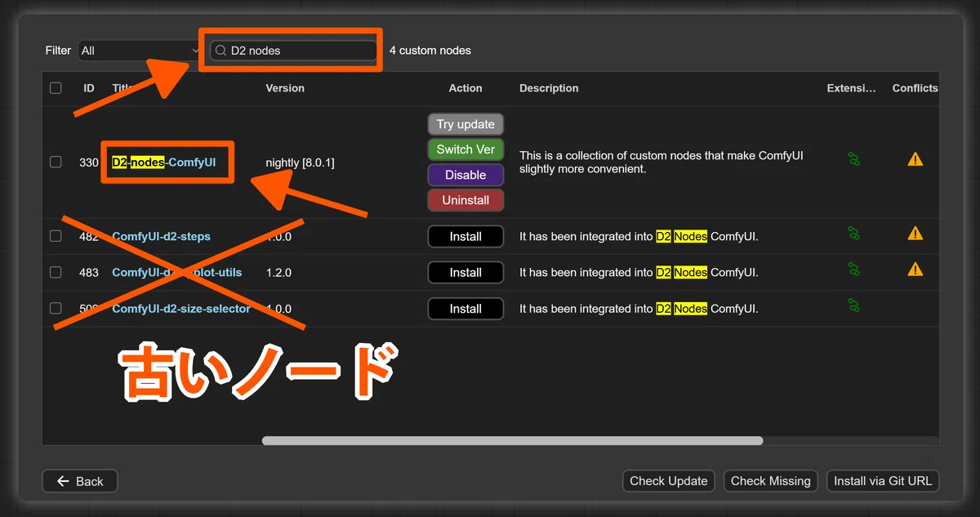Viewport: 980px width, 517px height.
Task: Install ComfyUI-d2-steps
Action: point(465,237)
